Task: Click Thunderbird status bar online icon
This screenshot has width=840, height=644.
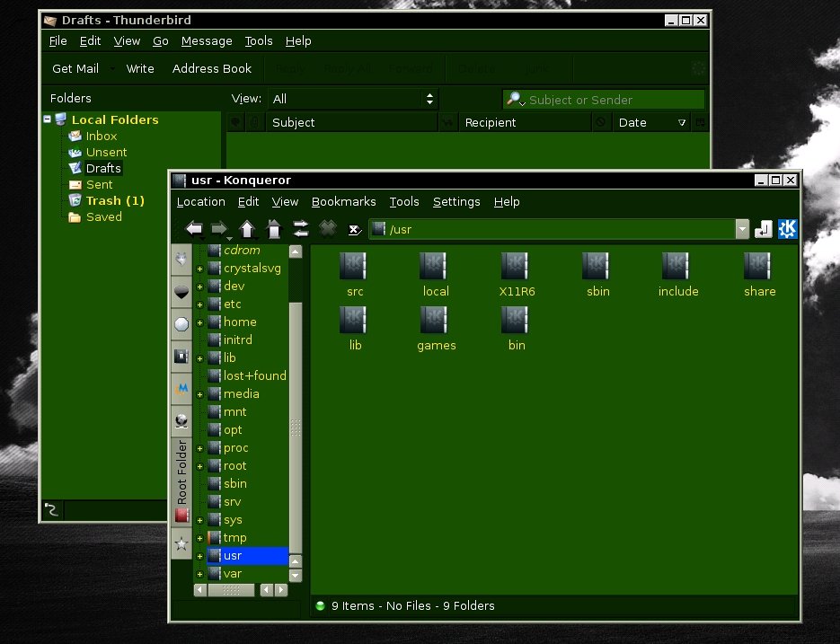Action: [x=51, y=509]
